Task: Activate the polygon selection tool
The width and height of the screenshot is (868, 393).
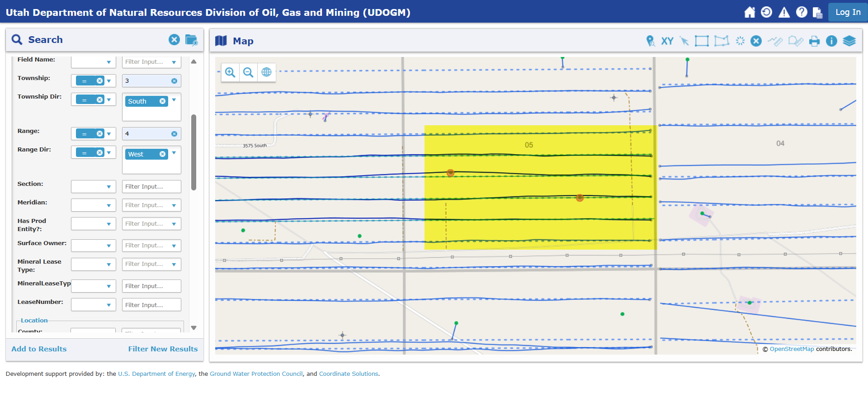Action: point(722,41)
